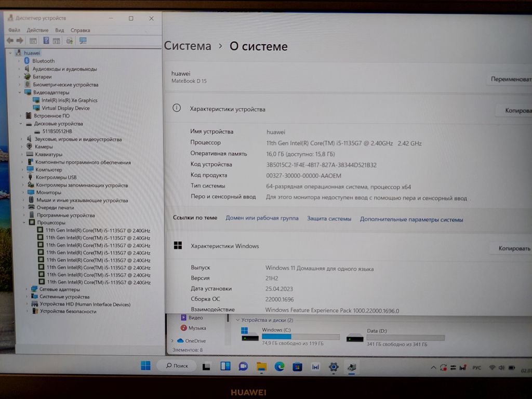The width and height of the screenshot is (532, 399).
Task: Click the Поиск search box on the taskbar
Action: tap(177, 366)
